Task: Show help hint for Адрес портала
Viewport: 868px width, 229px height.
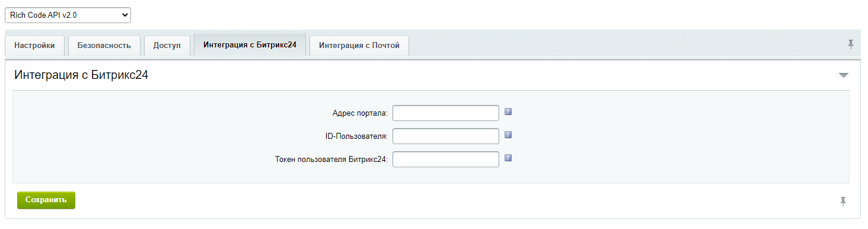Action: click(508, 112)
